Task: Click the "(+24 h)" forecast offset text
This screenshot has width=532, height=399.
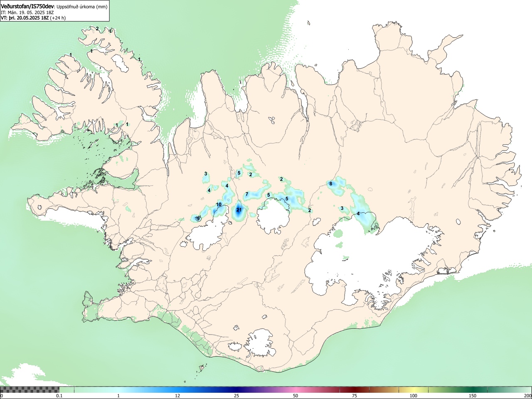Action: click(58, 18)
